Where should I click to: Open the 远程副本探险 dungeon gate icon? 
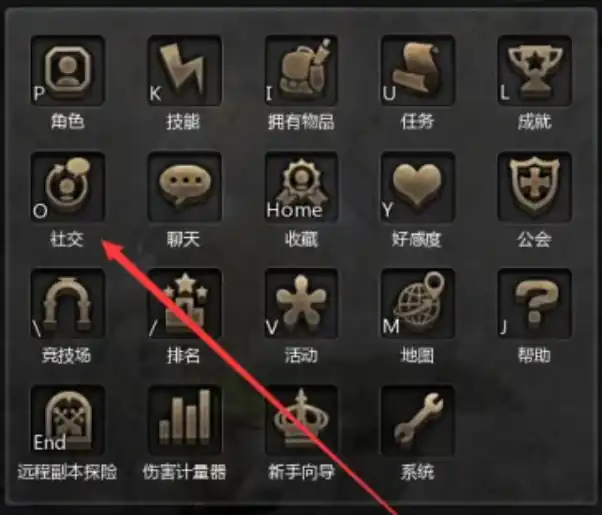68,420
